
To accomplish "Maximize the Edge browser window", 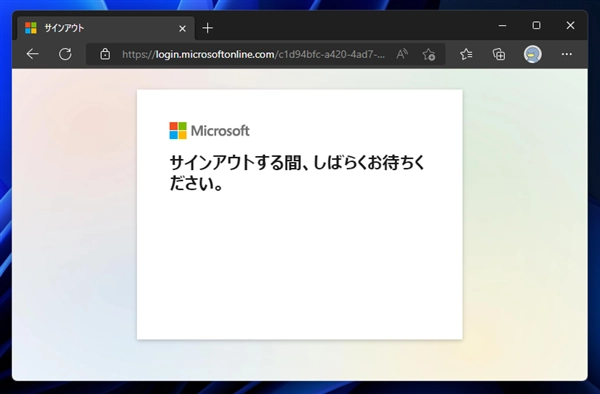I will click(x=536, y=25).
